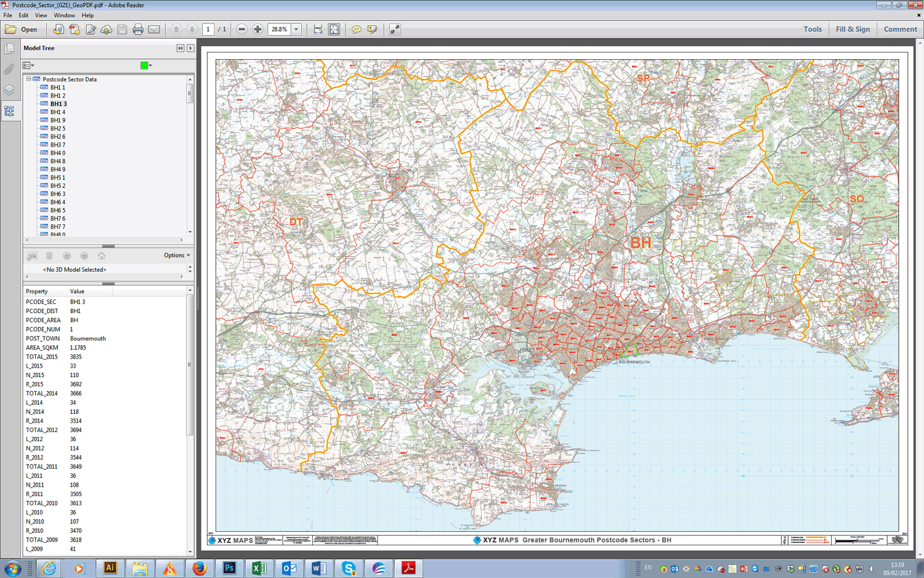Open the Comment pane

pyautogui.click(x=900, y=29)
